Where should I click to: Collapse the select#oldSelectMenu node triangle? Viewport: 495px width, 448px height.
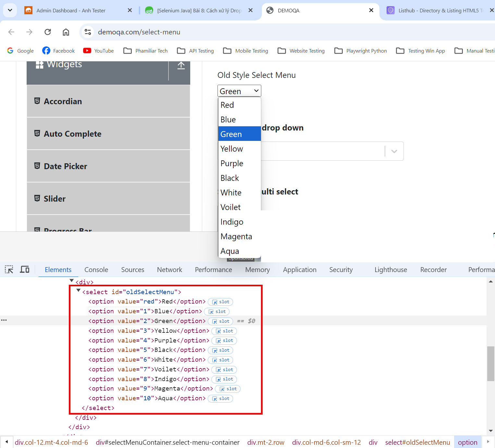[78, 291]
